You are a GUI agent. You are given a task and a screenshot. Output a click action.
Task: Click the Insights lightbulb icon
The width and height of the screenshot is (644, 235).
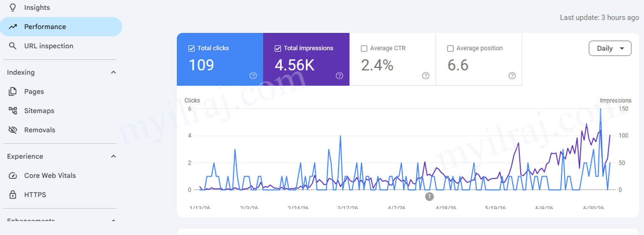point(13,7)
